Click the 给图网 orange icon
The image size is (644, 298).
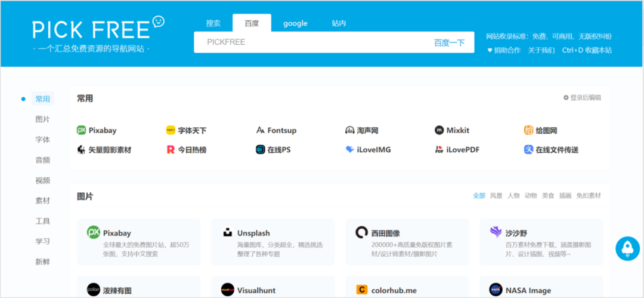coord(528,130)
